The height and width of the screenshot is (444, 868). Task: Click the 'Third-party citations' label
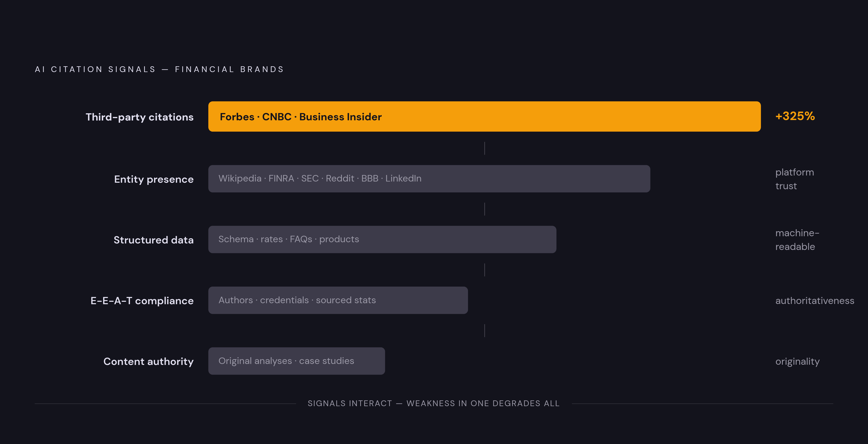tap(140, 117)
